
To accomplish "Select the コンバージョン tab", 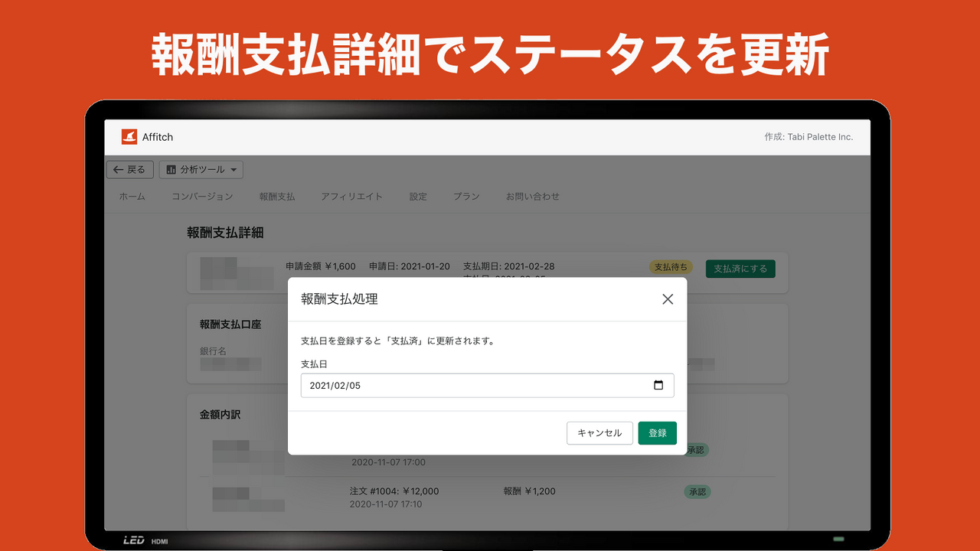I will pos(202,196).
